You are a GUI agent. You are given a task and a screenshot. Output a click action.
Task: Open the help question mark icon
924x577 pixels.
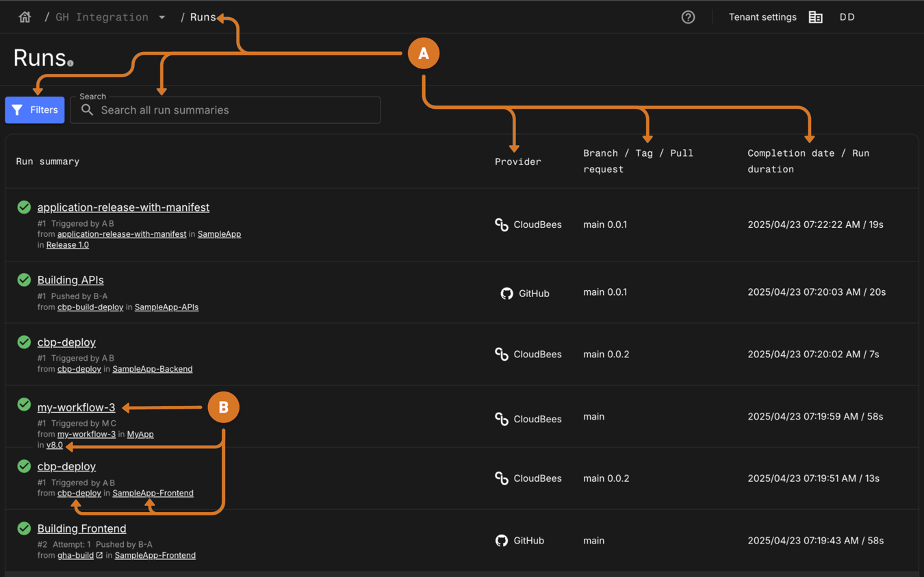[688, 17]
